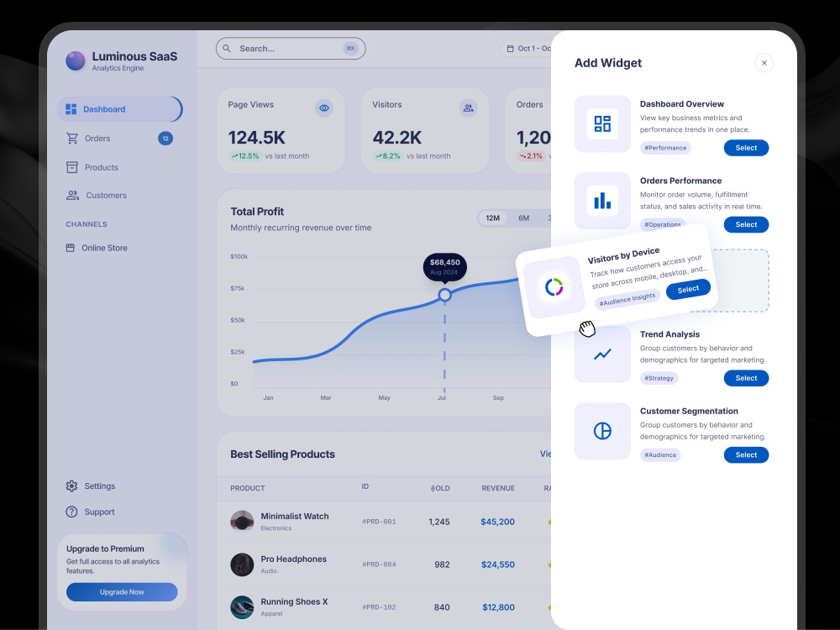The image size is (840, 630).
Task: Click product ID #PRD-084
Action: (x=380, y=564)
